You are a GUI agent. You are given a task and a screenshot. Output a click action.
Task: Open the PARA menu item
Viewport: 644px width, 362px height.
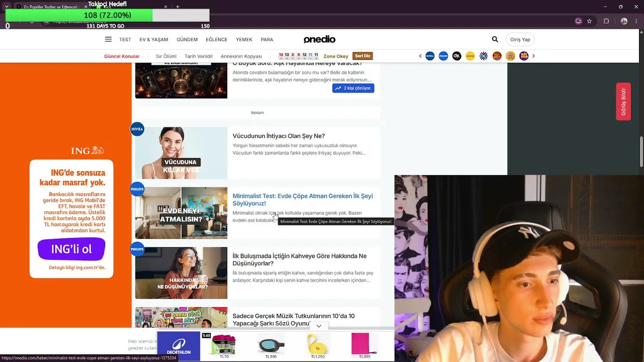[x=267, y=40]
